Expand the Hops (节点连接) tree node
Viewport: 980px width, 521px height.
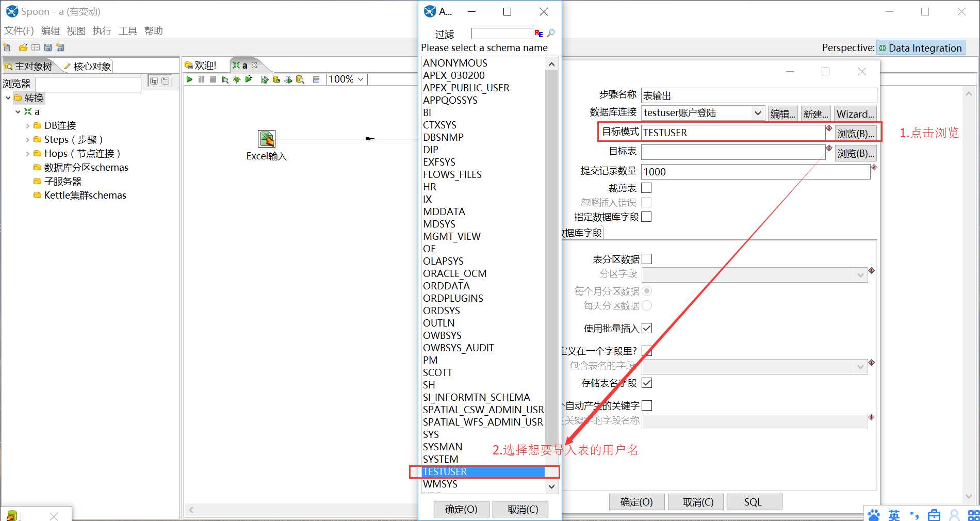pos(28,153)
